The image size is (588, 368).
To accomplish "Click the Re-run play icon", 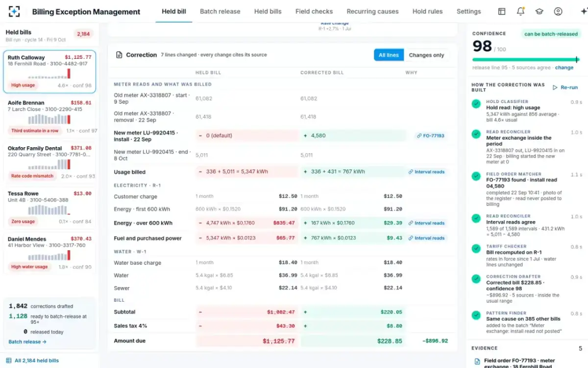I will tap(555, 87).
